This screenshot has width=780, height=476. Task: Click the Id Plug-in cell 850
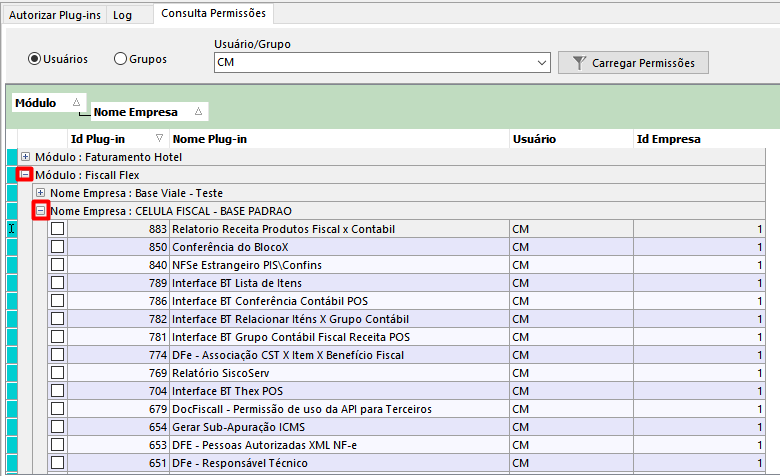[118, 247]
